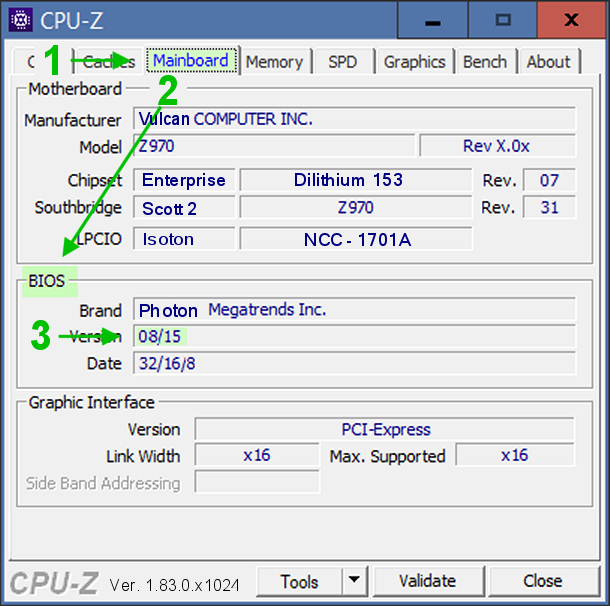Click the empty Side Band Addressing field

[257, 482]
